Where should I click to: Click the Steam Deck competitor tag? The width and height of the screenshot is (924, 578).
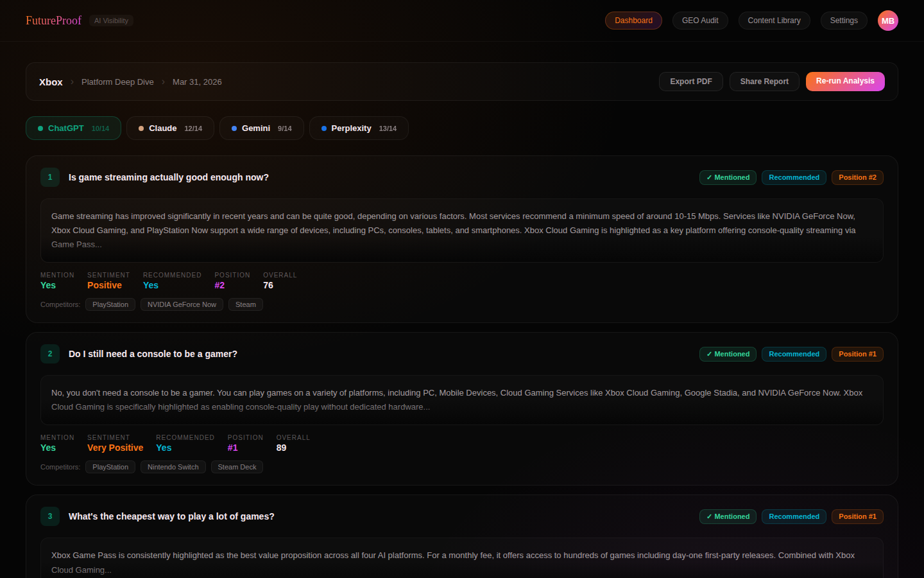pos(237,467)
